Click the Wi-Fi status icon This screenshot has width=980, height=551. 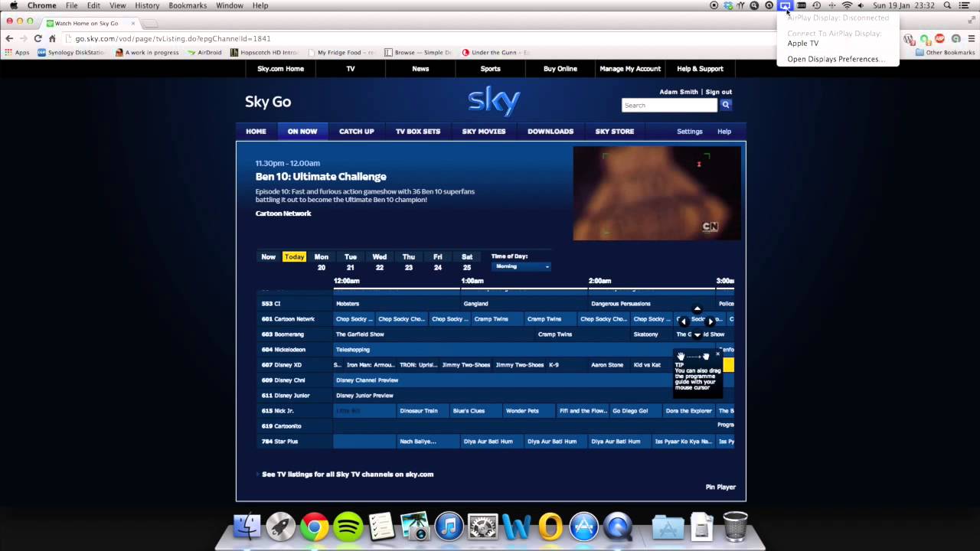coord(847,5)
